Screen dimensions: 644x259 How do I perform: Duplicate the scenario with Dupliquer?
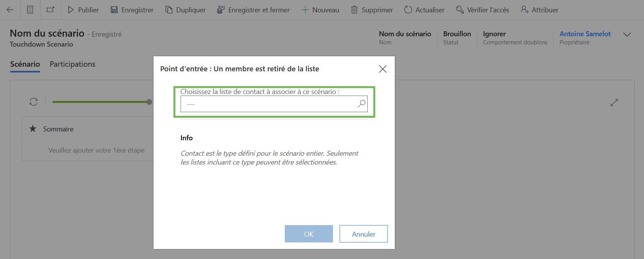pyautogui.click(x=186, y=10)
